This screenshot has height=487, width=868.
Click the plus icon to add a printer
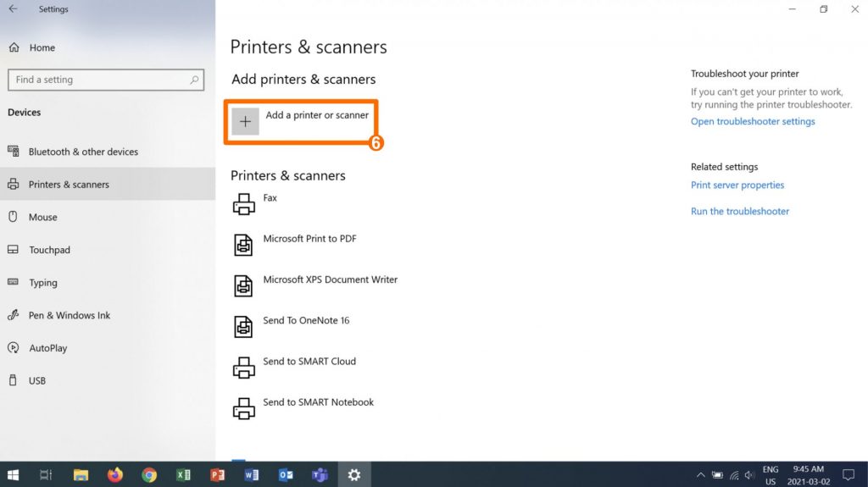245,122
